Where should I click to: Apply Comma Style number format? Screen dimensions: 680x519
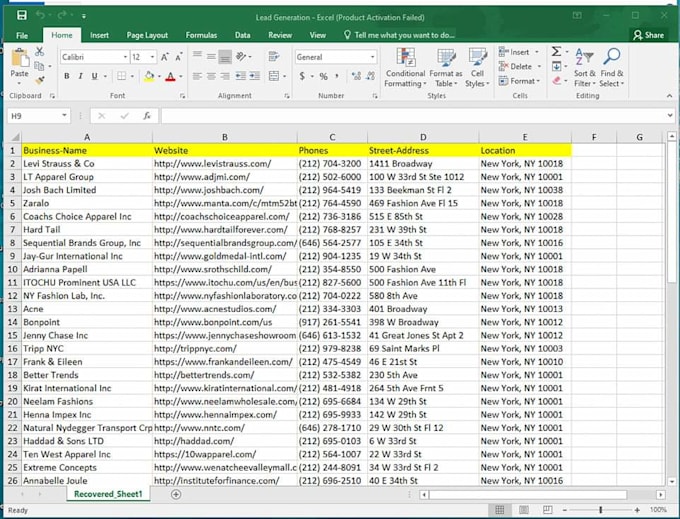[337, 77]
